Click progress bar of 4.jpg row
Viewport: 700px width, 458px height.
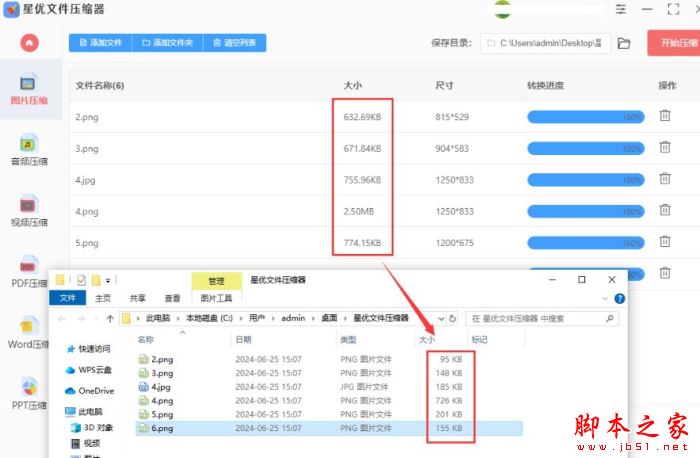586,180
